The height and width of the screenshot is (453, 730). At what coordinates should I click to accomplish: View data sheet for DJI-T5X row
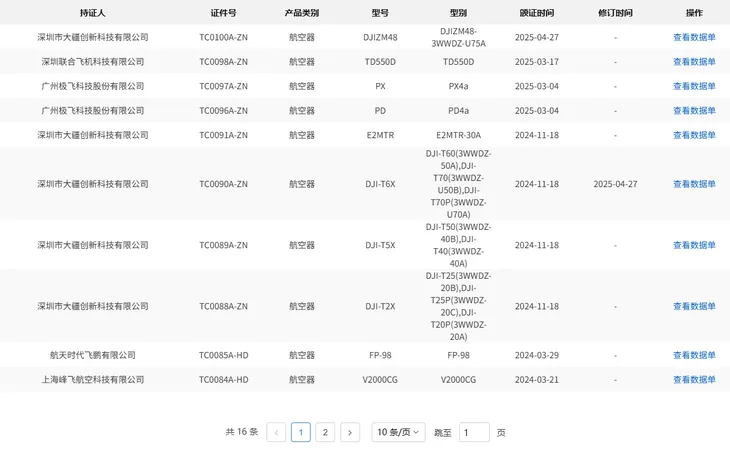[x=694, y=245]
